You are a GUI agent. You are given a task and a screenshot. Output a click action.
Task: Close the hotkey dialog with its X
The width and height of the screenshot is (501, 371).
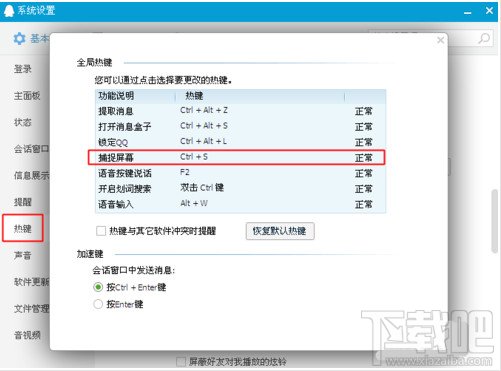click(x=440, y=40)
